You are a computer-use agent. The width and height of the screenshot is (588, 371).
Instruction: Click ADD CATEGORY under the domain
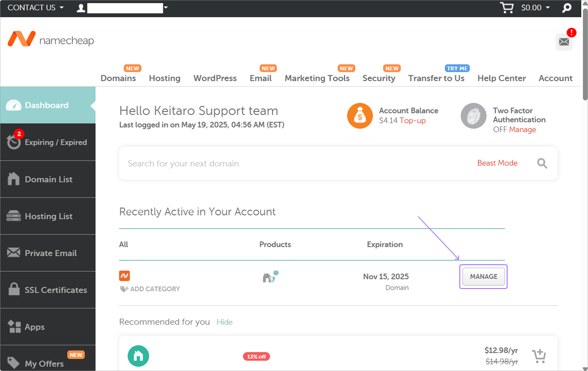(150, 289)
